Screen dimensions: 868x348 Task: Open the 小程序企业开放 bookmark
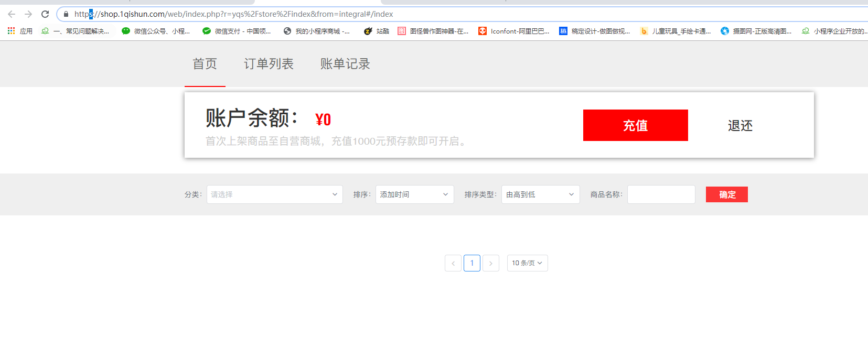tap(834, 31)
